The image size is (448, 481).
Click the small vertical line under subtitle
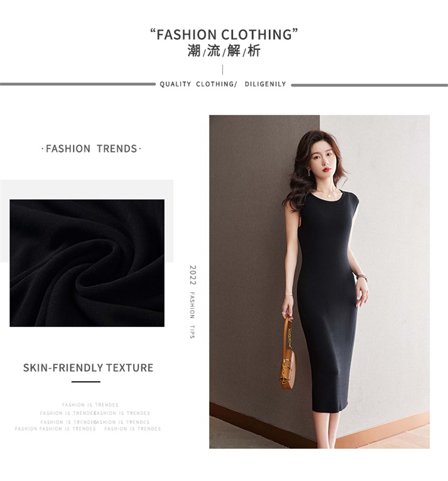(x=223, y=70)
